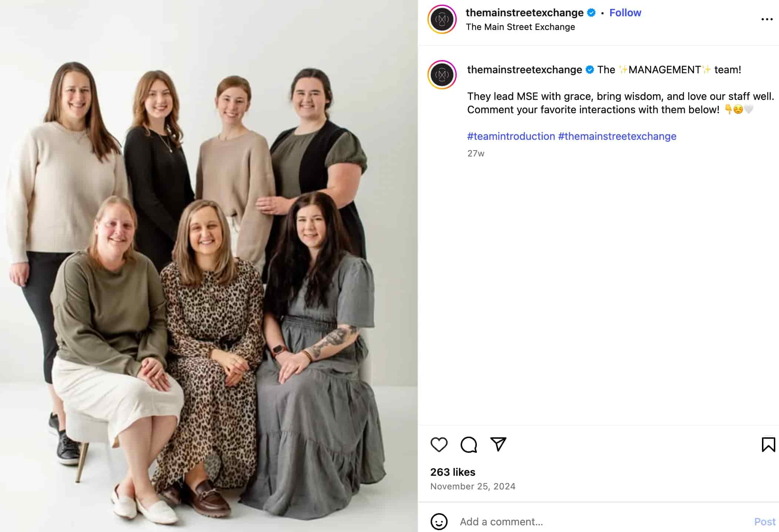Follow themainstreetexchange account
Screen dimensions: 779x532
click(x=625, y=13)
